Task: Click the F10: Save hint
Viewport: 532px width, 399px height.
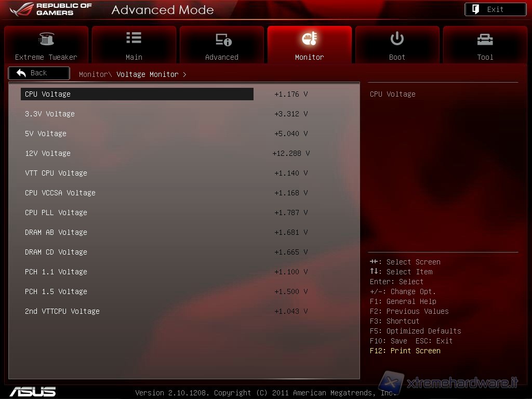Action: pyautogui.click(x=389, y=341)
